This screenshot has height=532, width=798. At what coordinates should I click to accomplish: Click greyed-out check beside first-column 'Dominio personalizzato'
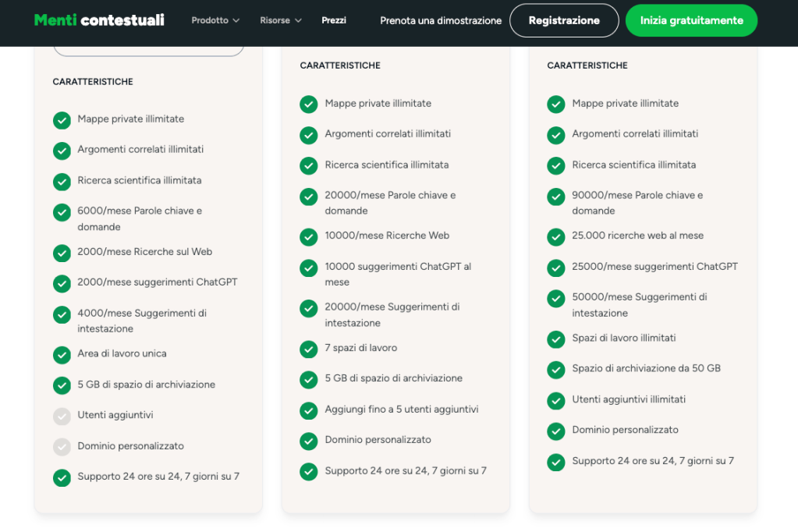pos(62,447)
